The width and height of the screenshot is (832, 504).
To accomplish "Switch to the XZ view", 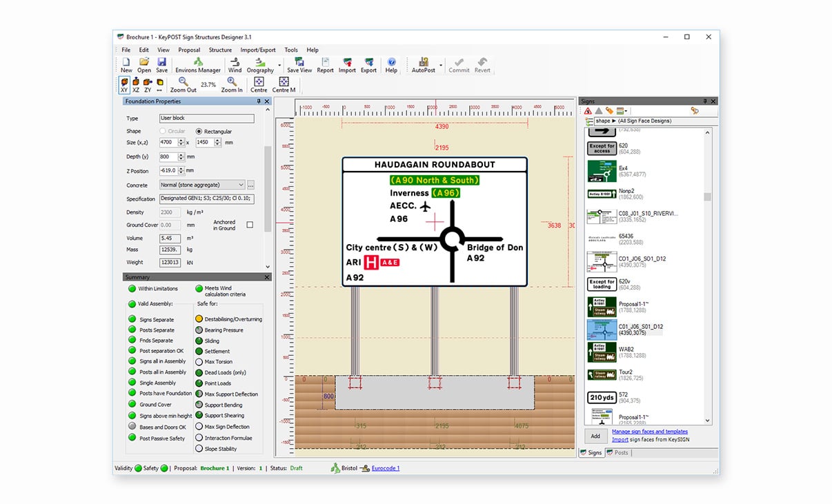I will tap(136, 85).
